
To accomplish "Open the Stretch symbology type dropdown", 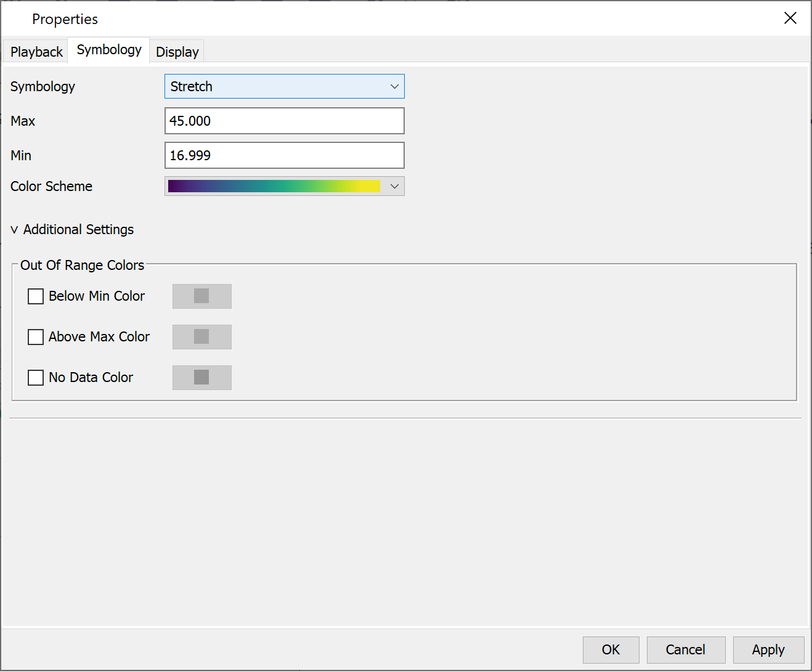I will click(284, 86).
